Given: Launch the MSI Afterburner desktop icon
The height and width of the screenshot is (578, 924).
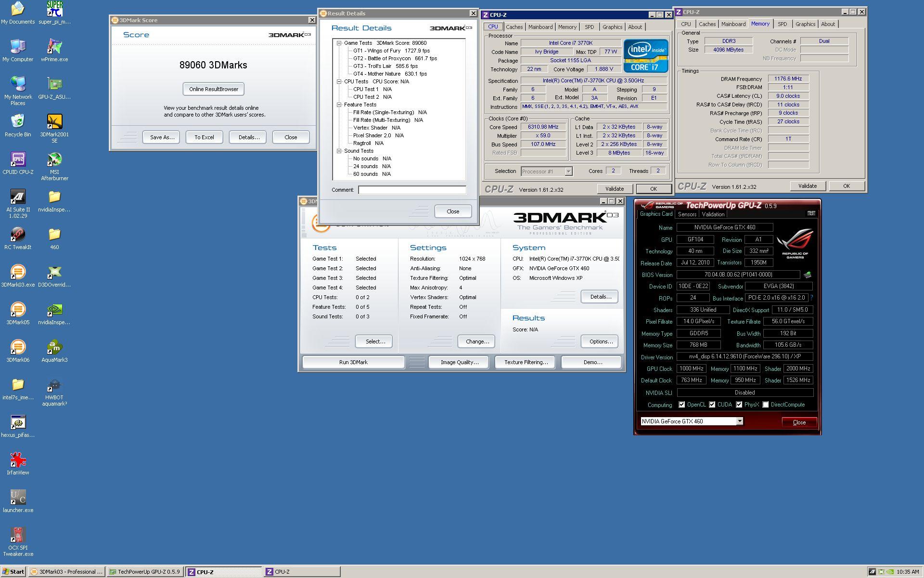Looking at the screenshot, I should pos(54,166).
